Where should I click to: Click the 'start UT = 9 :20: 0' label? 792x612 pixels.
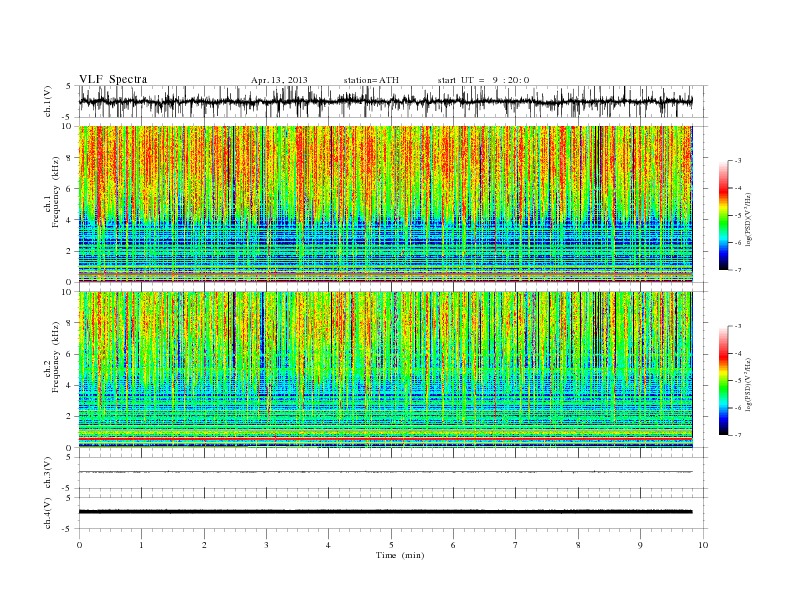click(483, 80)
